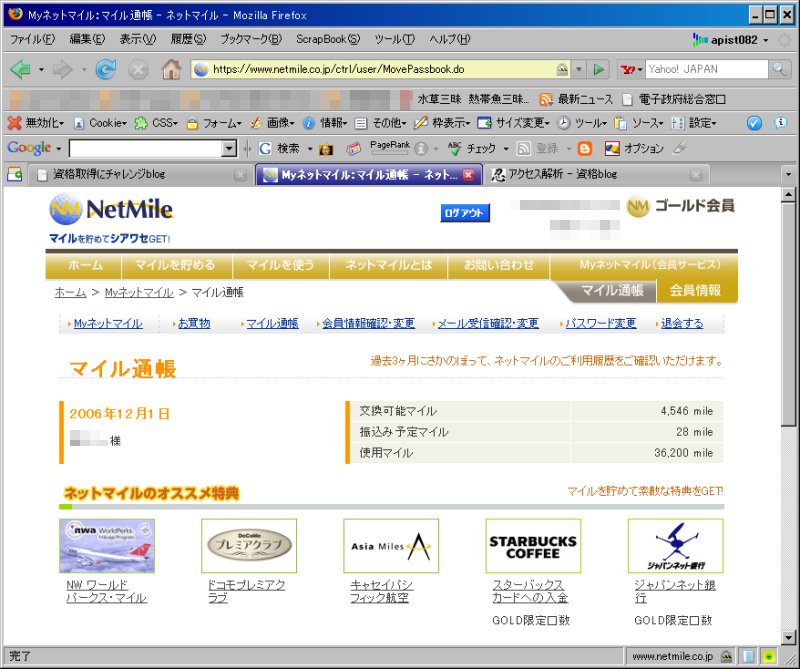Open Google toolbar オプション
This screenshot has width=800, height=669.
point(634,148)
